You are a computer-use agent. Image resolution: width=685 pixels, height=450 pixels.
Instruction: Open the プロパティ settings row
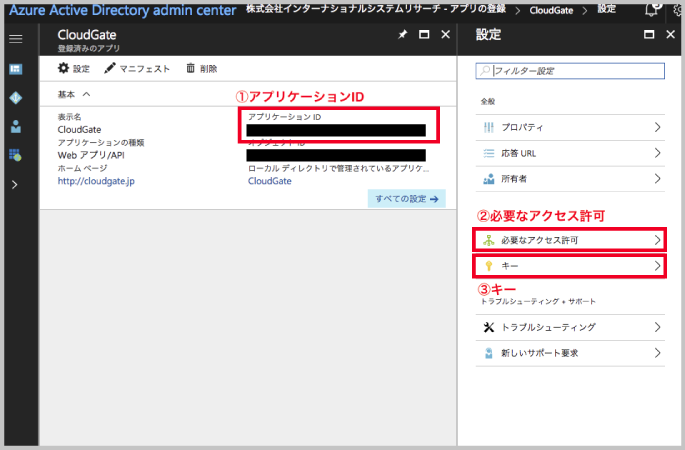(570, 128)
